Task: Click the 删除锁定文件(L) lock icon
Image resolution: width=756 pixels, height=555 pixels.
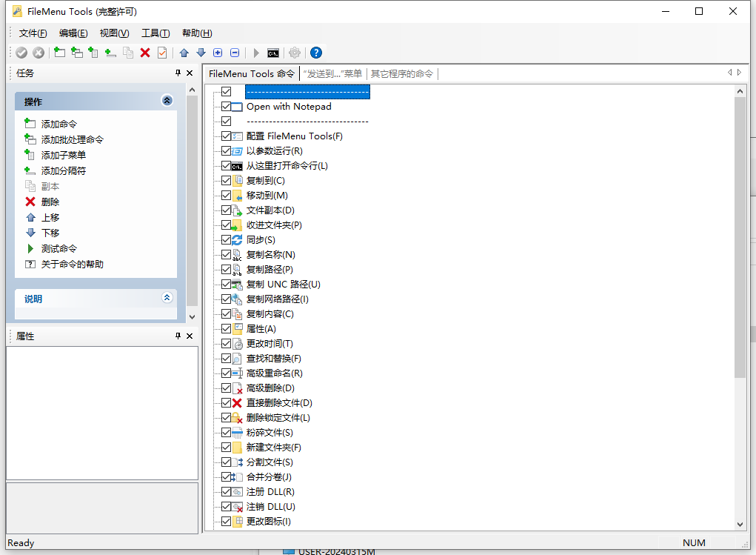Action: click(237, 418)
